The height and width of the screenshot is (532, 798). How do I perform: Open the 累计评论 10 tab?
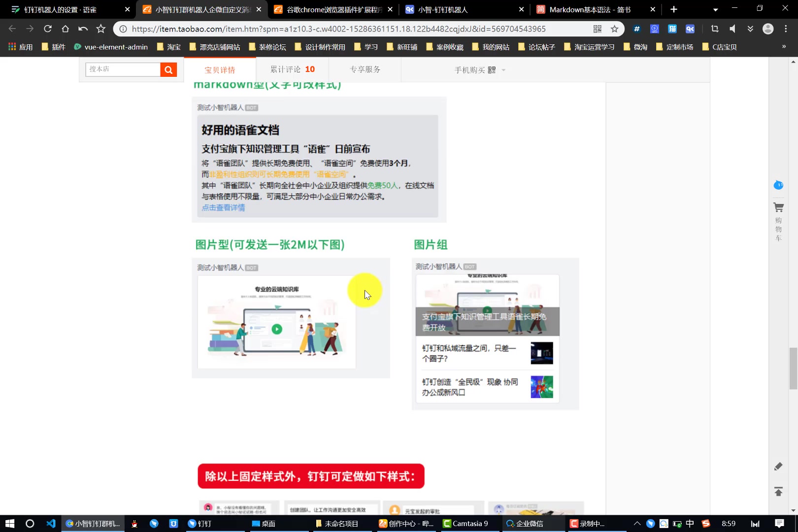[293, 69]
